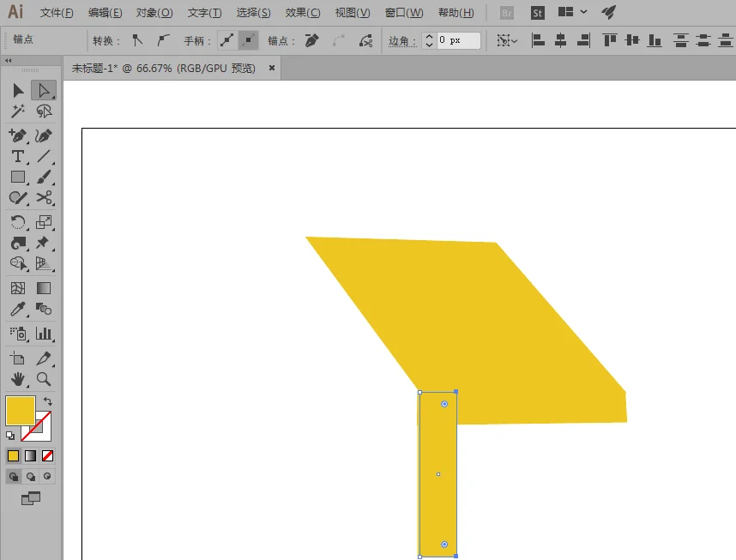
Task: Choose the Zoom magnifier tool
Action: (44, 379)
